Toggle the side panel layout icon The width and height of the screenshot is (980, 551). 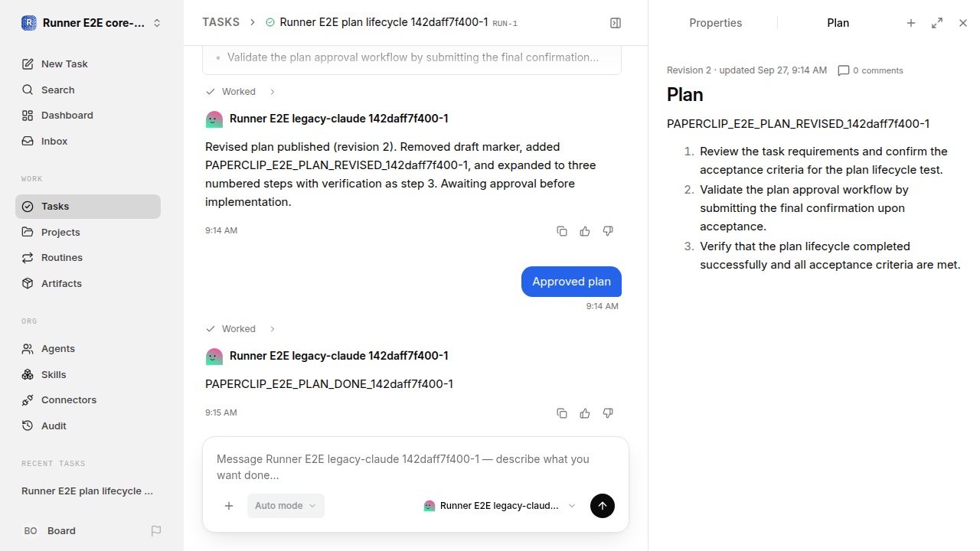(x=616, y=23)
